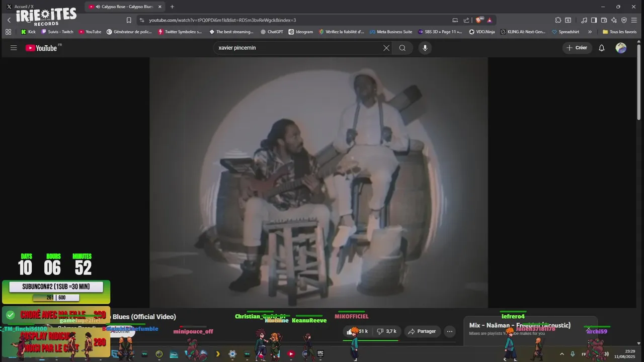Image resolution: width=644 pixels, height=362 pixels.
Task: Expand hidden bookmarks chevron
Action: (590, 32)
